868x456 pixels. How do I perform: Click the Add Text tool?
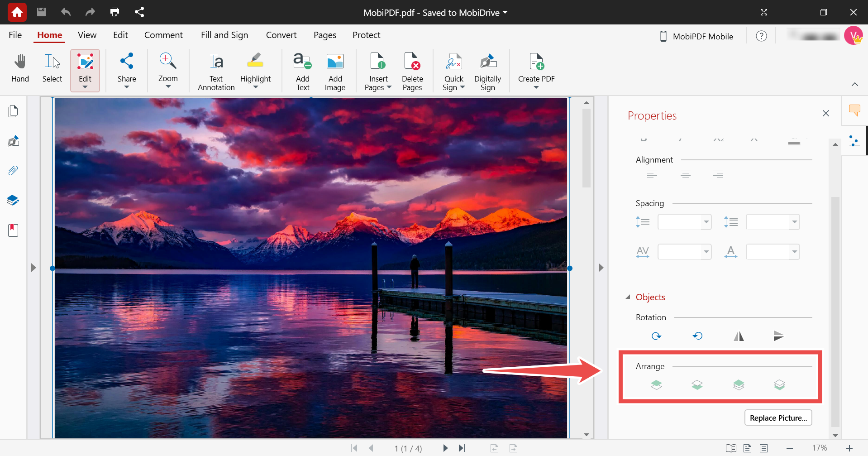coord(303,72)
